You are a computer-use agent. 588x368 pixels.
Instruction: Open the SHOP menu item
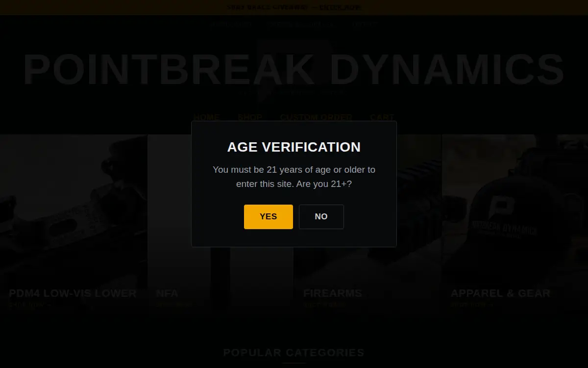250,118
